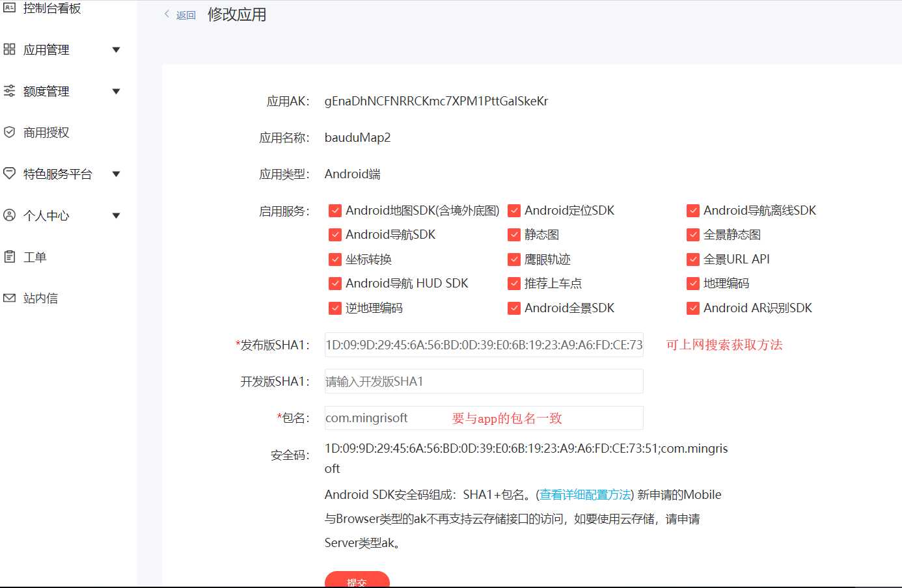Click the 应用管理 grid icon
Image resolution: width=902 pixels, height=588 pixels.
[9, 49]
